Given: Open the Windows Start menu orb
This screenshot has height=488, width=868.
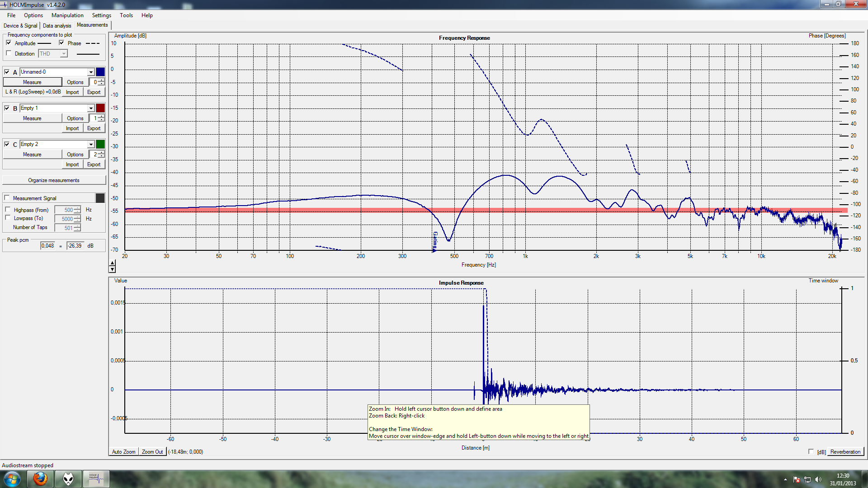Looking at the screenshot, I should point(12,479).
